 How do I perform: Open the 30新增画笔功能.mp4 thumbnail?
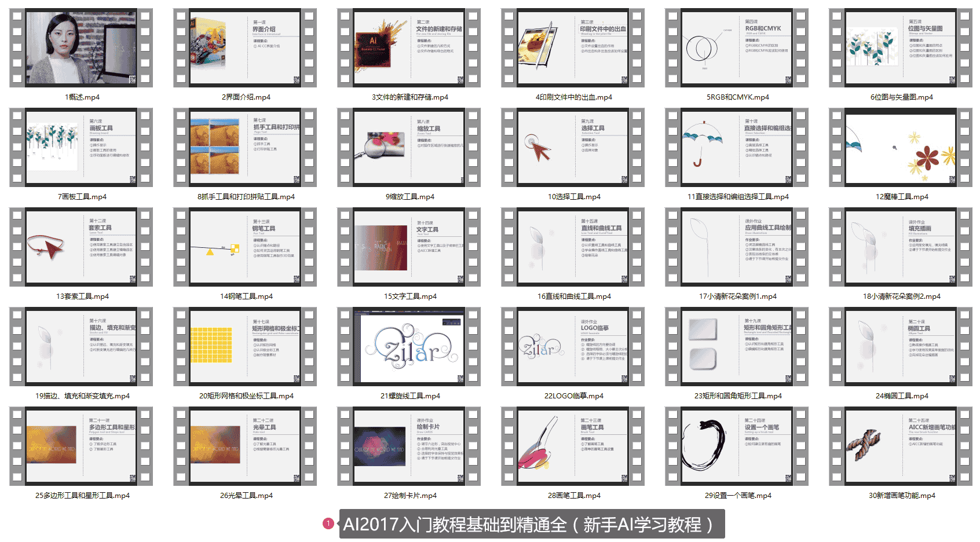(x=901, y=446)
